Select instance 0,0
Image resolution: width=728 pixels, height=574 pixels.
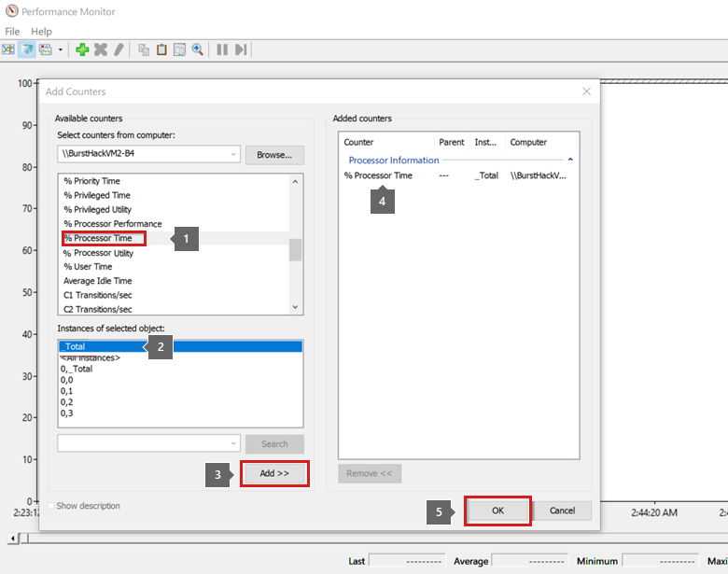point(66,380)
